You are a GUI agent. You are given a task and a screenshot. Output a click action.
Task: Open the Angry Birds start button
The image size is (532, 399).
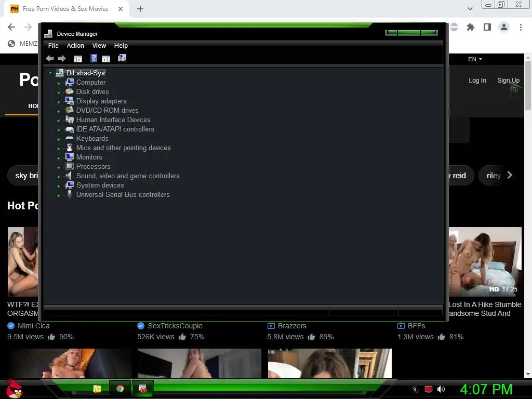[x=14, y=389]
